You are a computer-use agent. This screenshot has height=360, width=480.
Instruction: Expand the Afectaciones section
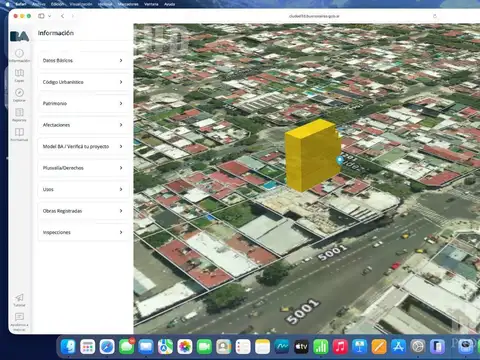(83, 125)
